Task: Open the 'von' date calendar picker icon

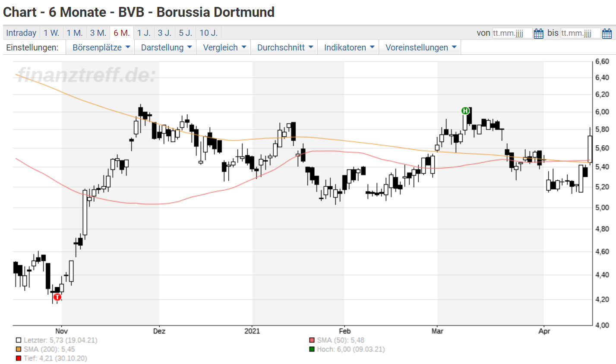Action: [x=538, y=33]
